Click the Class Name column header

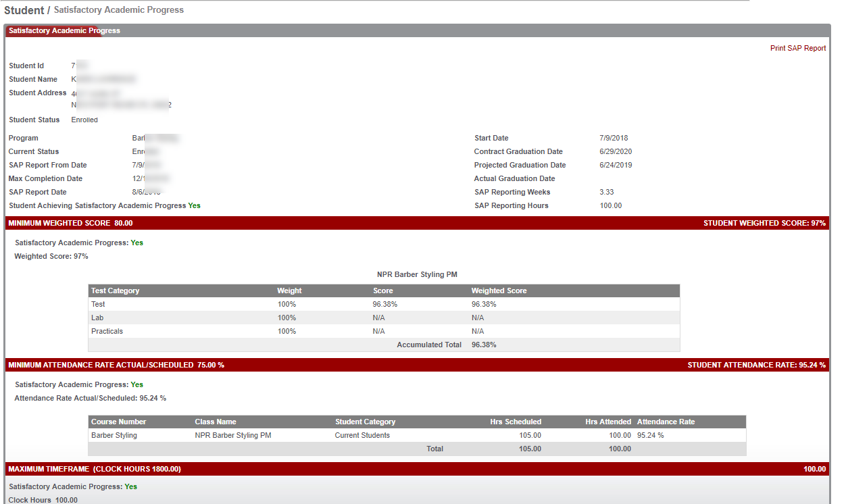point(216,422)
